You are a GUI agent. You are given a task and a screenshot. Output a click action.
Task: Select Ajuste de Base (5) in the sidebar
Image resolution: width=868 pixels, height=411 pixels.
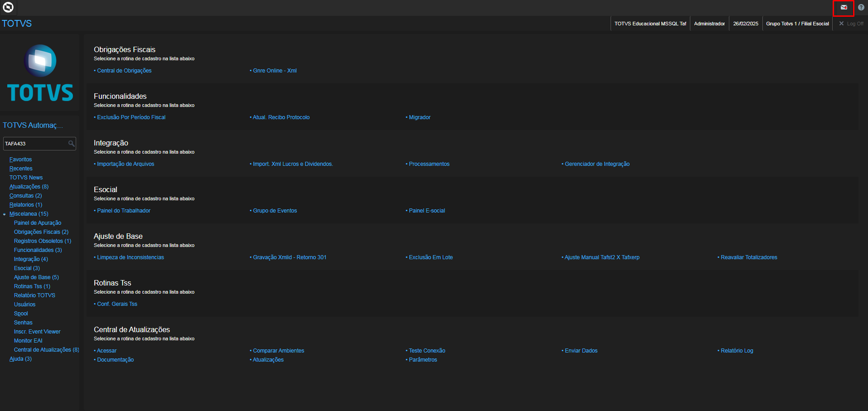point(36,277)
